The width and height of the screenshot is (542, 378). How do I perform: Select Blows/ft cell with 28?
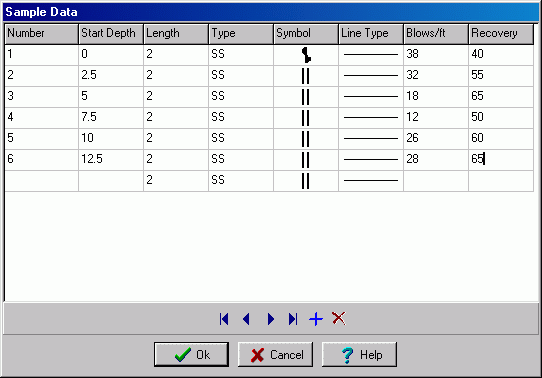click(x=436, y=160)
